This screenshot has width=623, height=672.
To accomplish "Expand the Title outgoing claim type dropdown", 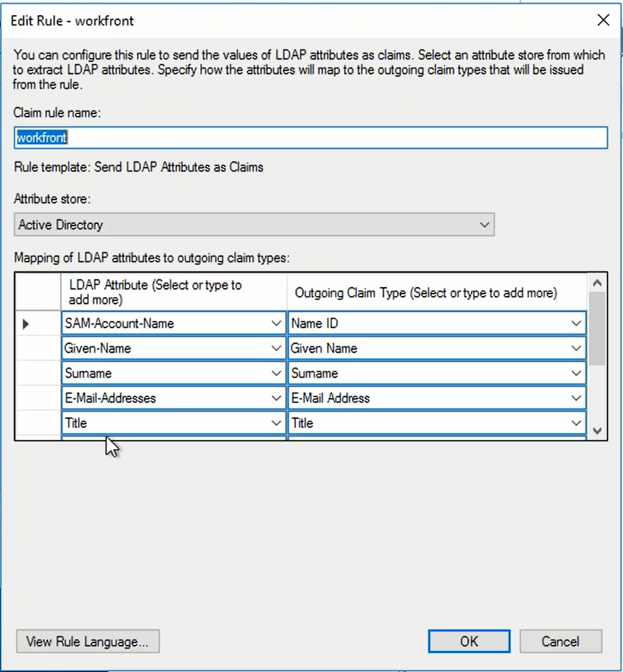I will 576,423.
